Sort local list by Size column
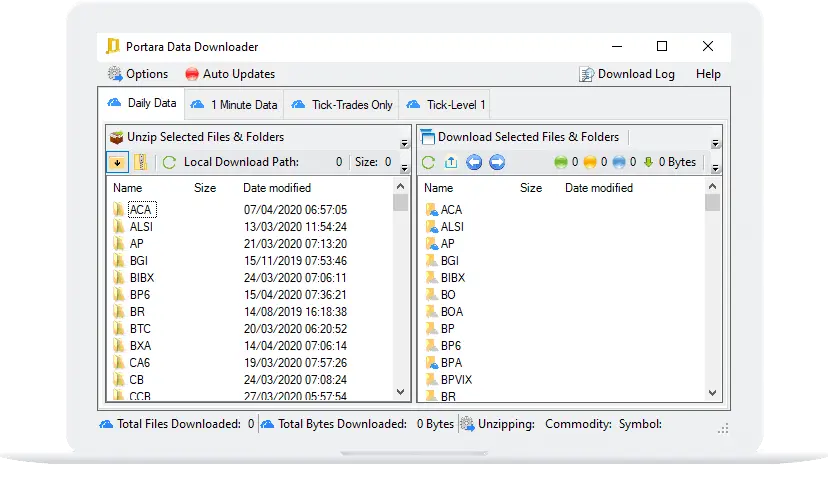The width and height of the screenshot is (828, 483). (x=205, y=188)
